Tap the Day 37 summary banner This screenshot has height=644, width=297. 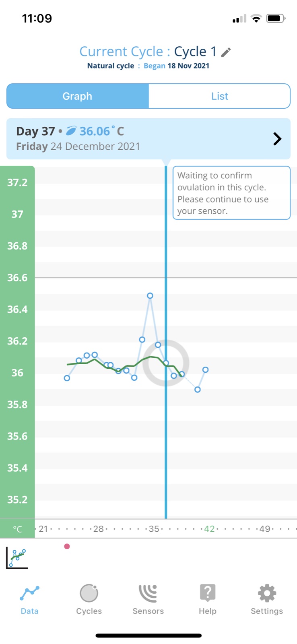click(141, 139)
